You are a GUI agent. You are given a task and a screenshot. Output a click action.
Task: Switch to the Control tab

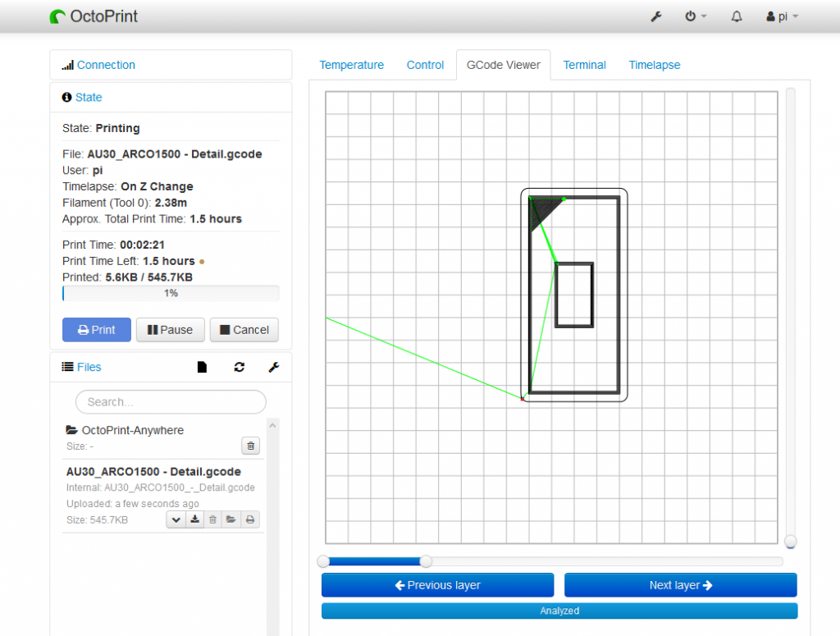(426, 65)
